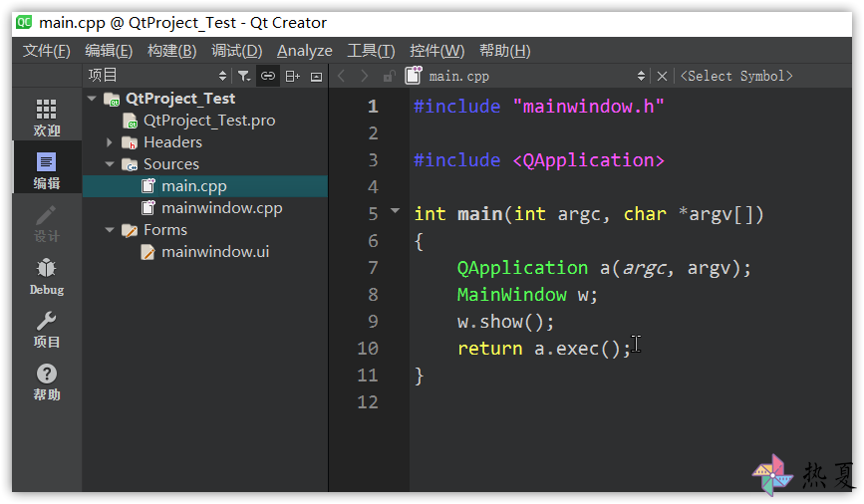This screenshot has height=504, width=864.
Task: Click the mainwindow.cpp file icon
Action: coord(147,208)
